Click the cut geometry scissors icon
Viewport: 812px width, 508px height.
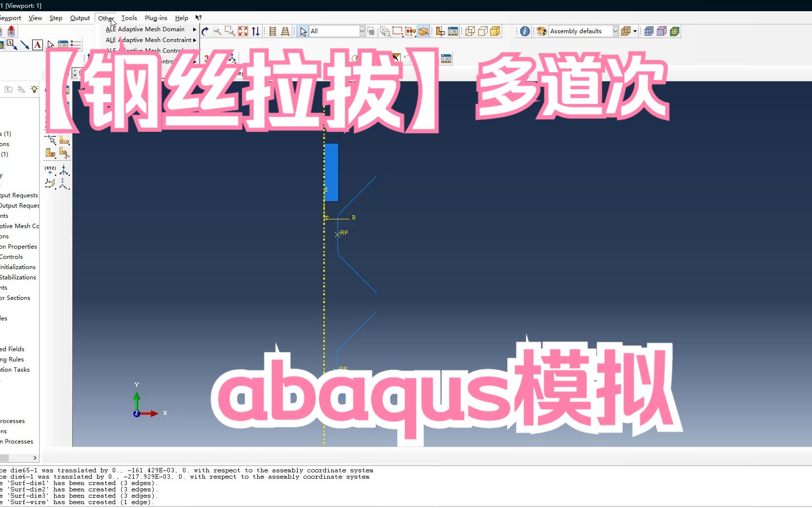(x=64, y=153)
